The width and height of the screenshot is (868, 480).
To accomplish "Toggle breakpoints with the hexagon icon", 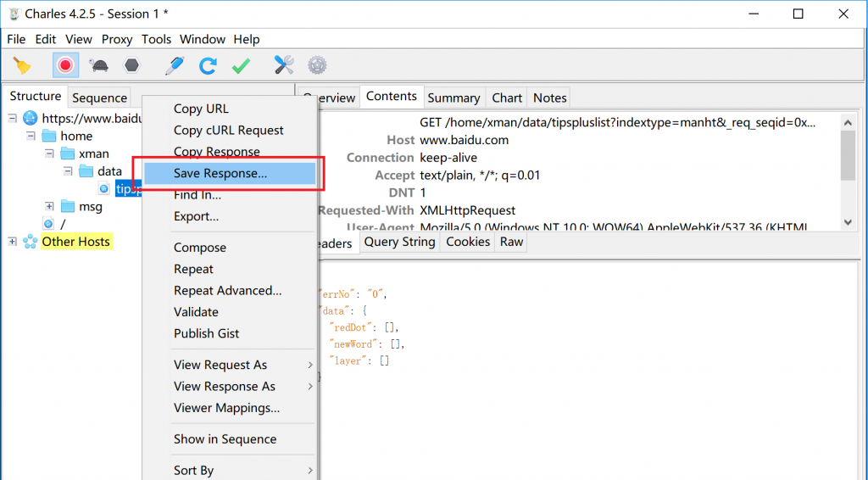I will pyautogui.click(x=131, y=65).
